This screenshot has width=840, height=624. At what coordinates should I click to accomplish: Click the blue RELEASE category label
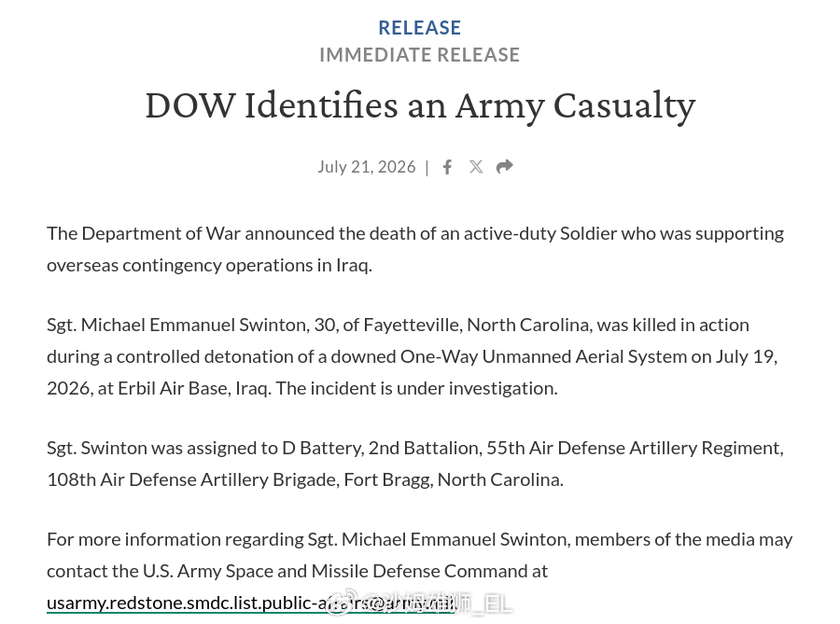click(x=419, y=28)
